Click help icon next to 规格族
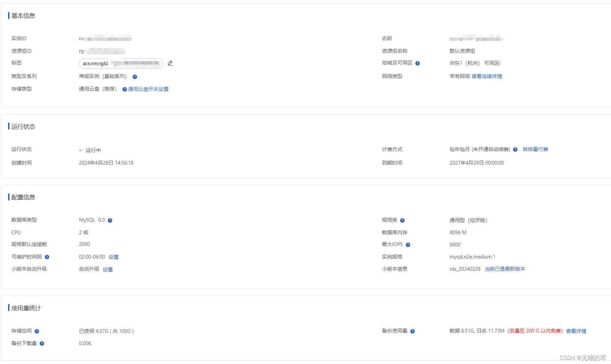611x364 pixels. (x=402, y=220)
